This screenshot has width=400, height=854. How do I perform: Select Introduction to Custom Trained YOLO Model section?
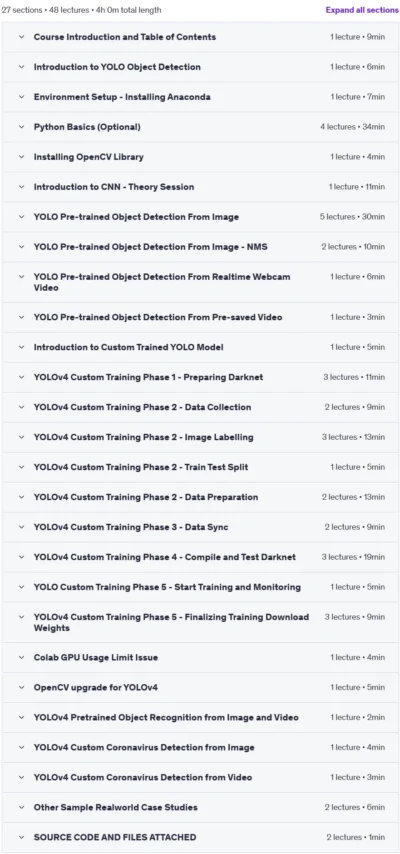coord(129,347)
